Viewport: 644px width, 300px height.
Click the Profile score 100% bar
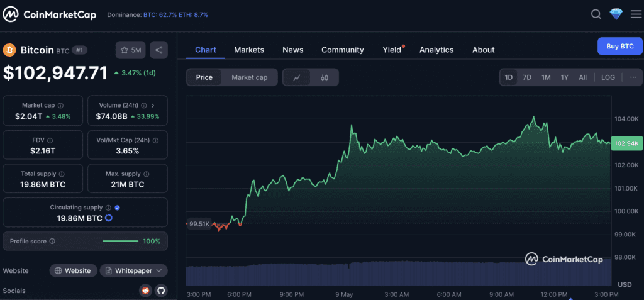pyautogui.click(x=120, y=242)
